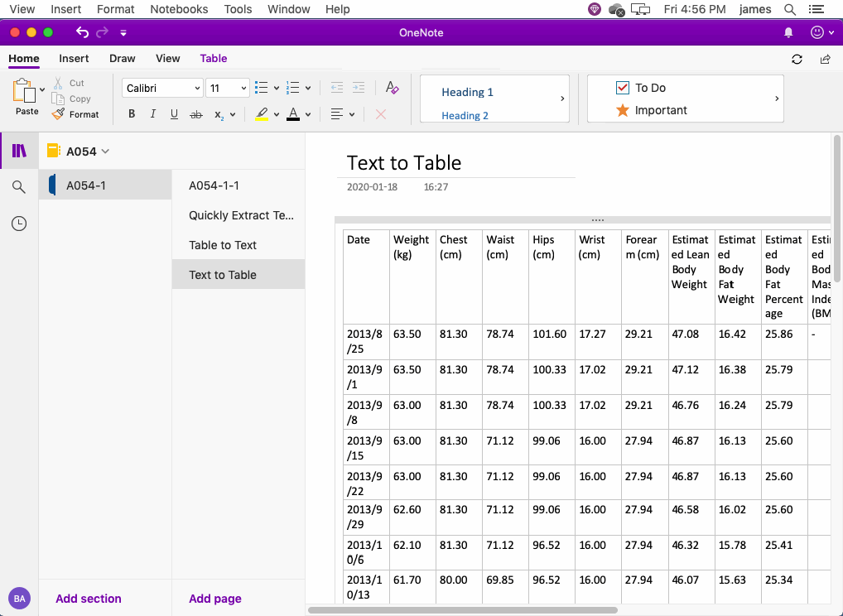The height and width of the screenshot is (616, 843).
Task: Open the font color picker arrow
Action: tap(308, 114)
